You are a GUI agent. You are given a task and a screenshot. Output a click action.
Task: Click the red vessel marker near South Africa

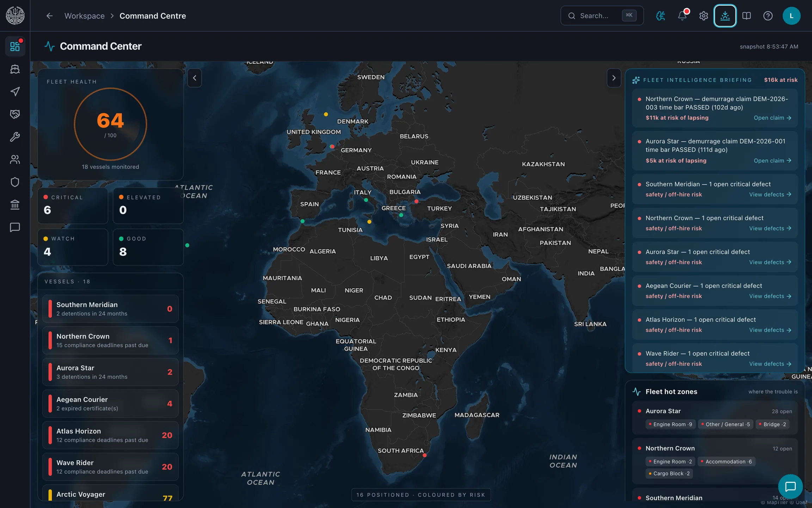point(425,455)
